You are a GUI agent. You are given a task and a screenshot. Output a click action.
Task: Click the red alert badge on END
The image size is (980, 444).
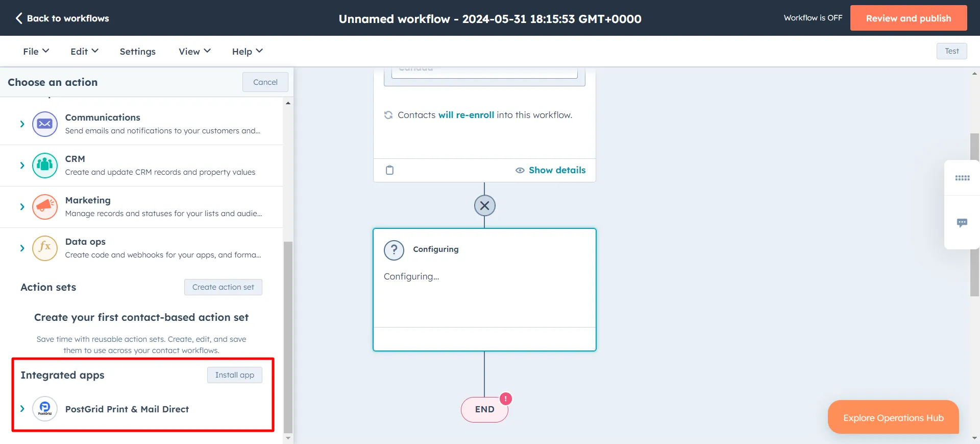tap(505, 399)
